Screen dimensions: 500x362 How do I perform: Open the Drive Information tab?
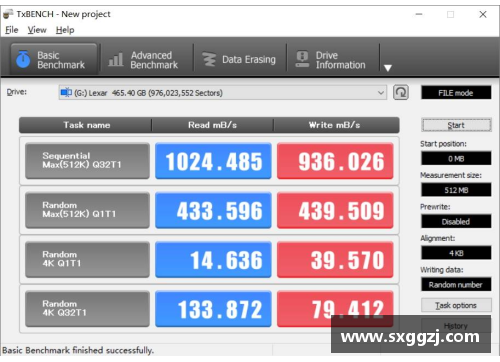pos(332,59)
